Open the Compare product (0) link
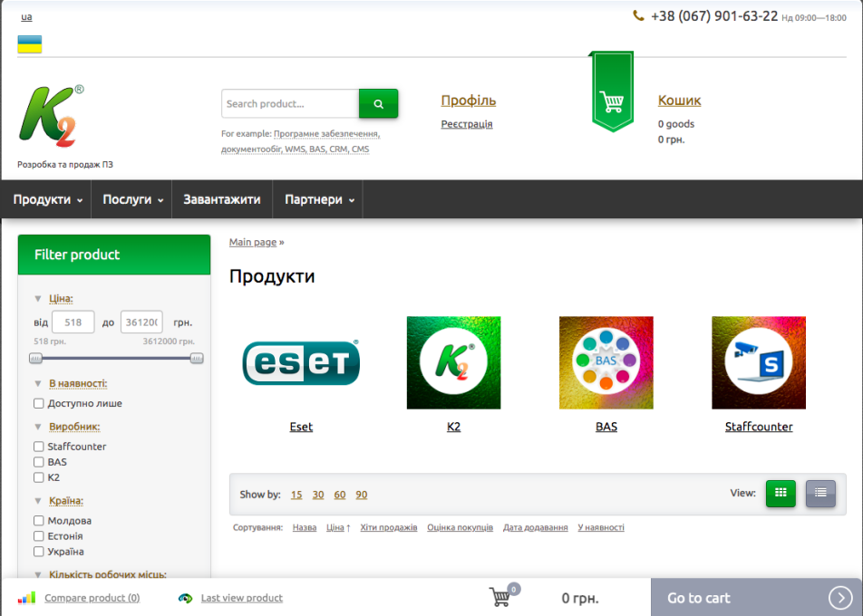Screen dimensions: 863x616 click(x=92, y=598)
